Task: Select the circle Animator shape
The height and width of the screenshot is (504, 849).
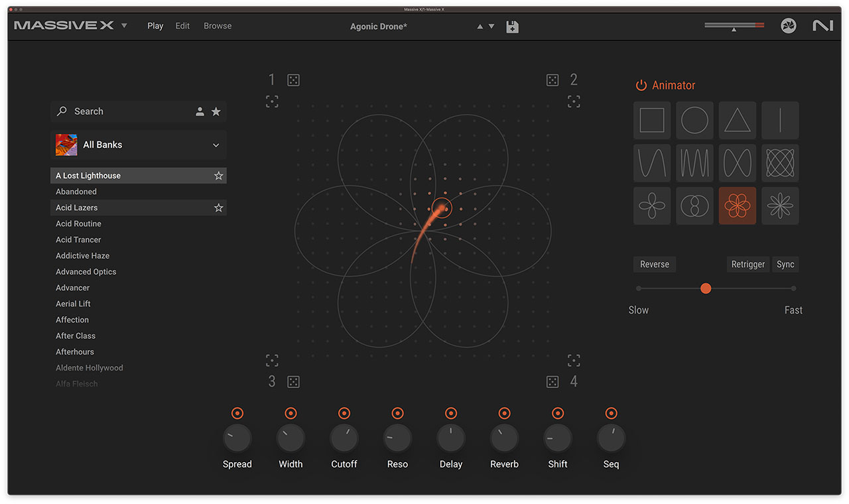Action: pyautogui.click(x=694, y=120)
